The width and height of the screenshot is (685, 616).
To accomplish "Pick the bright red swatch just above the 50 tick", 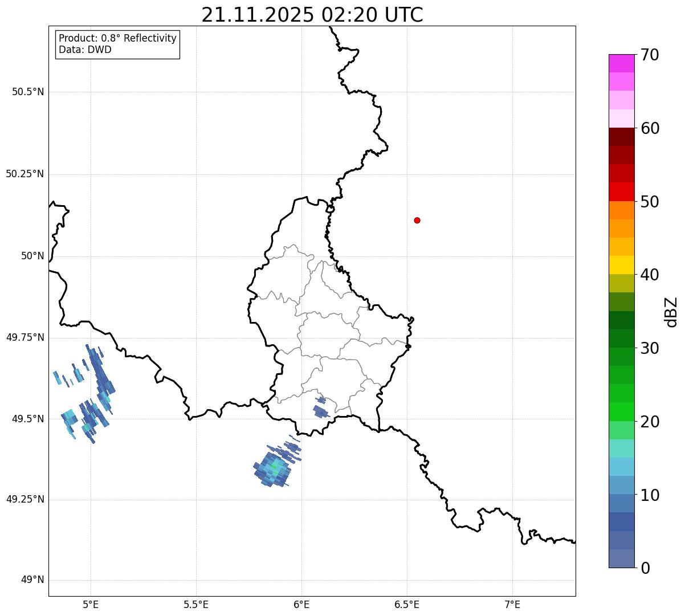I will coord(621,191).
